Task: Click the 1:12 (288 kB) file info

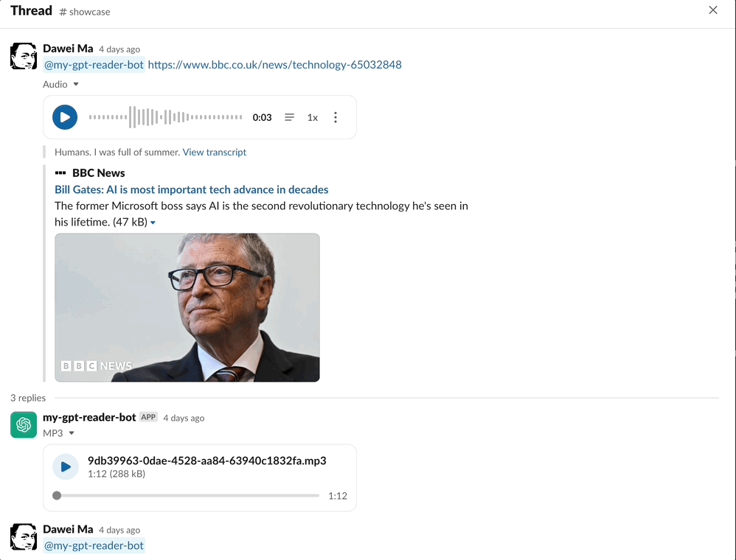Action: pos(117,474)
